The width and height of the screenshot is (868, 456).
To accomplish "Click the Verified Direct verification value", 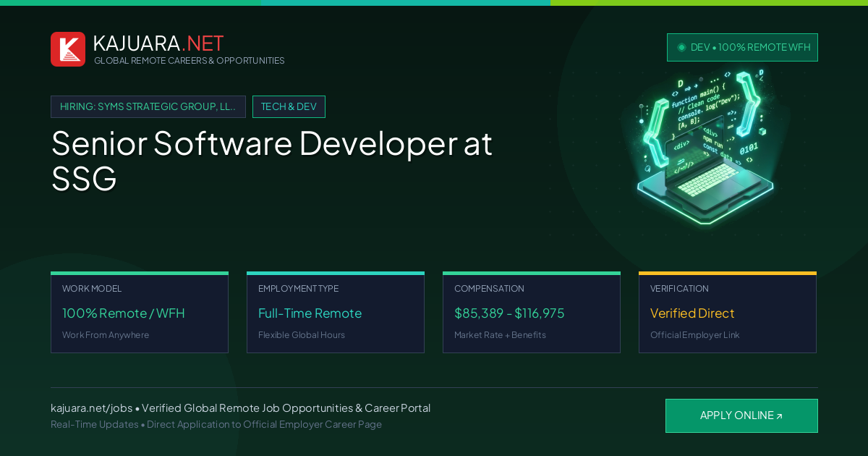I will (x=692, y=313).
